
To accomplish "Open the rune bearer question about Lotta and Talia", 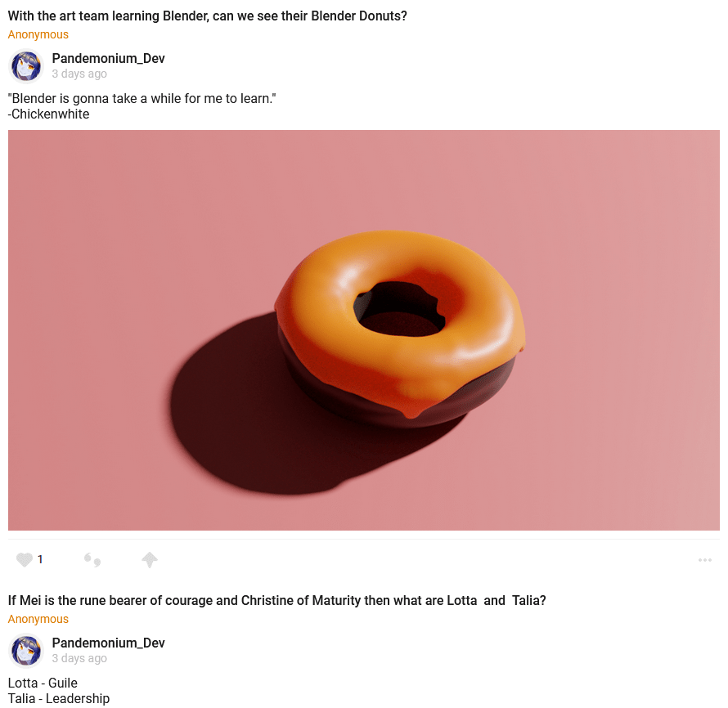I will pyautogui.click(x=276, y=601).
